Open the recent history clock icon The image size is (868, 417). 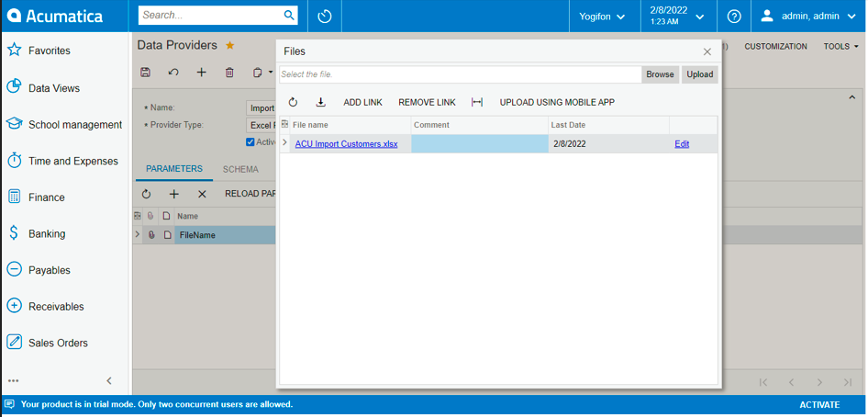325,16
